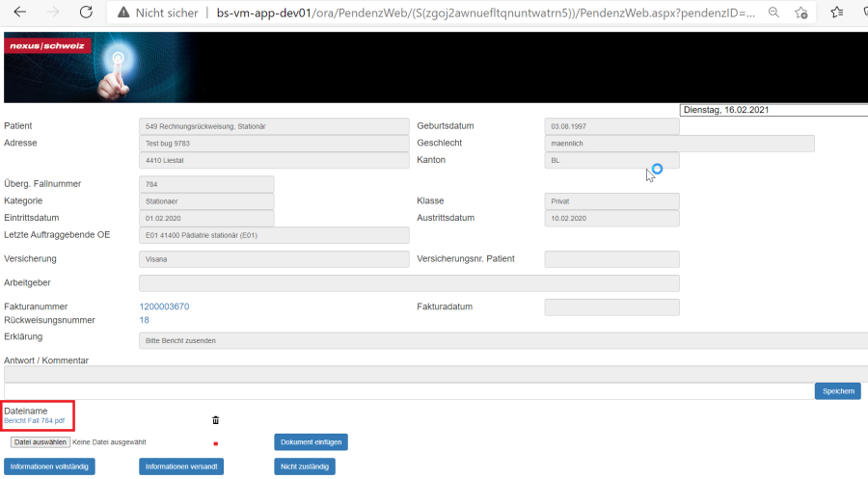Click the empty Versicherungsnr. Patient field
868x479 pixels.
coord(611,259)
